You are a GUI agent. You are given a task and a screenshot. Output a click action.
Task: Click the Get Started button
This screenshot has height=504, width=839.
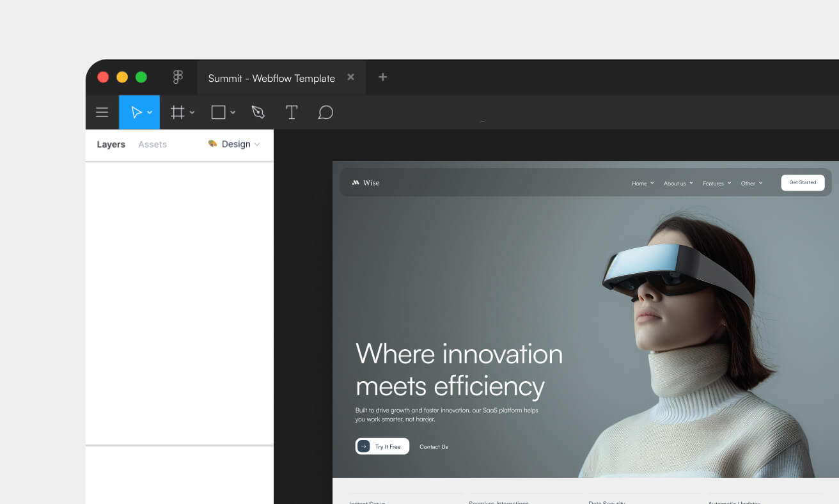pos(803,182)
